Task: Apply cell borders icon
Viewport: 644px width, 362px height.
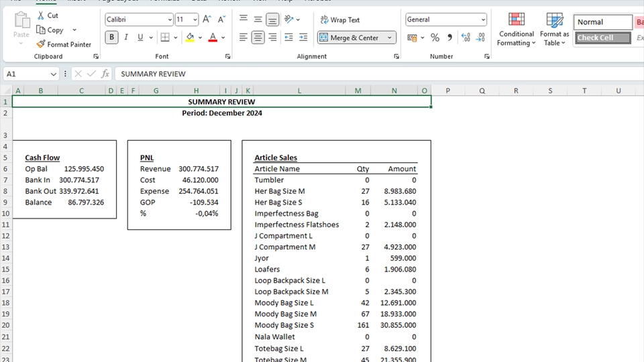Action: pyautogui.click(x=165, y=38)
